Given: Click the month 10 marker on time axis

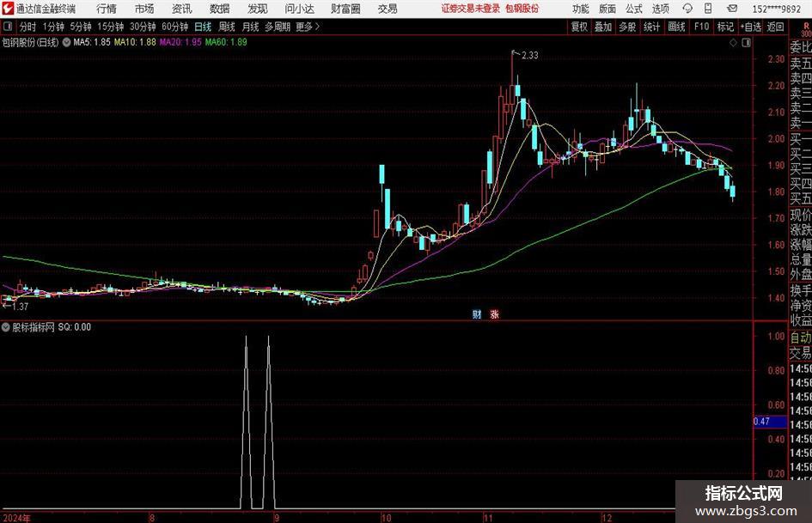Looking at the screenshot, I should [x=386, y=518].
